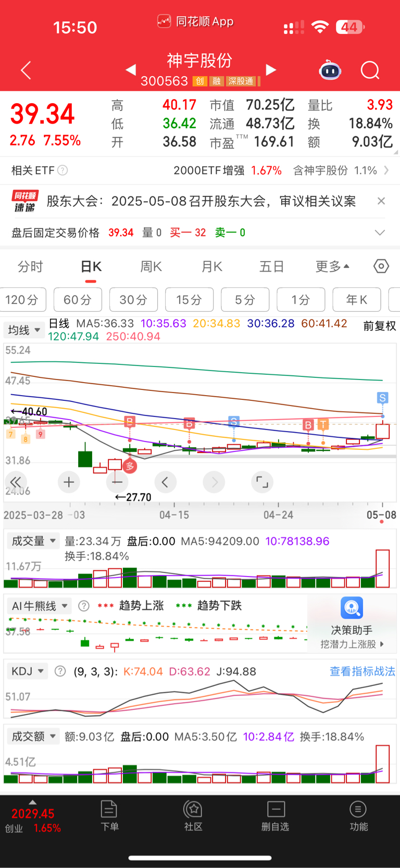Open the 成交量 indicator dropdown
400x868 pixels.
34,541
